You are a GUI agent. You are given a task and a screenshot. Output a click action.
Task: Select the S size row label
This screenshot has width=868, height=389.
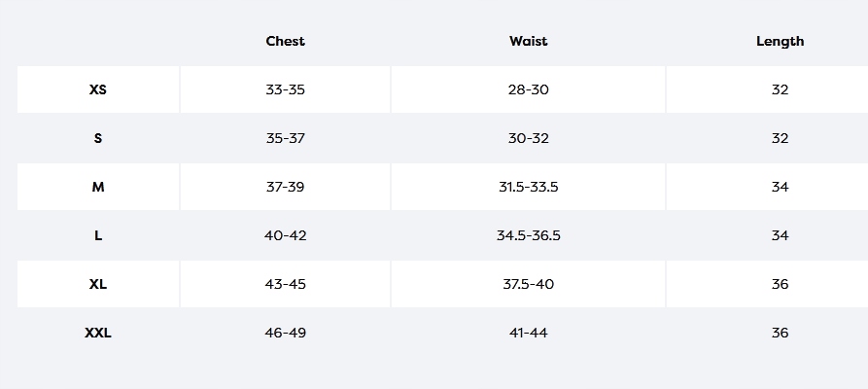coord(98,138)
